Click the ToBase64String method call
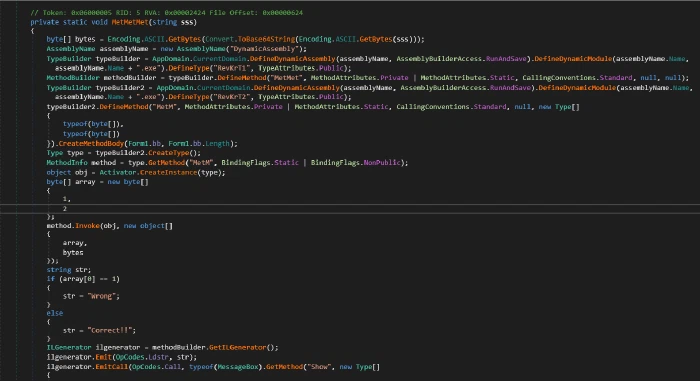Screen dimensions: 700x381 [x=267, y=39]
